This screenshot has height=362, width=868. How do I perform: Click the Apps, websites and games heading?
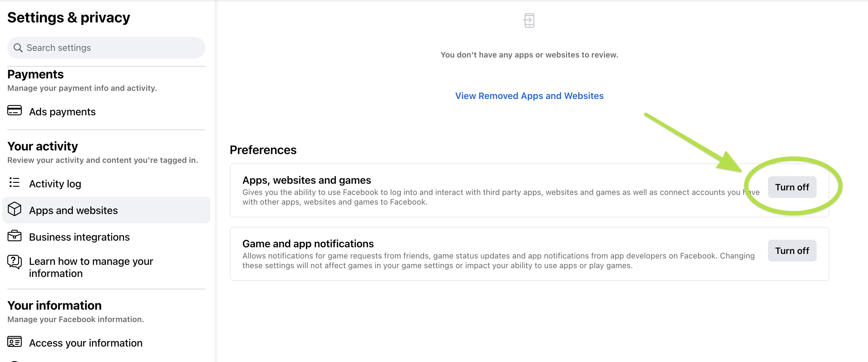click(x=306, y=180)
